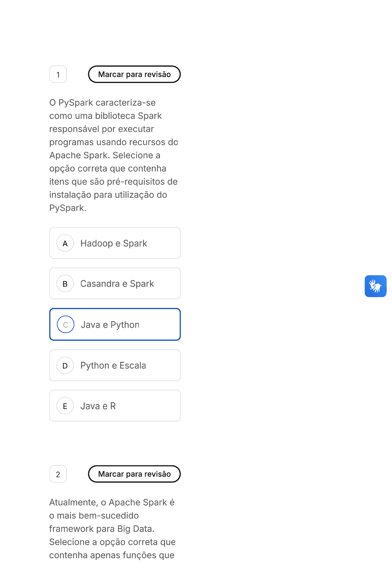Mark question 1 for review
The width and height of the screenshot is (392, 572).
pos(134,74)
